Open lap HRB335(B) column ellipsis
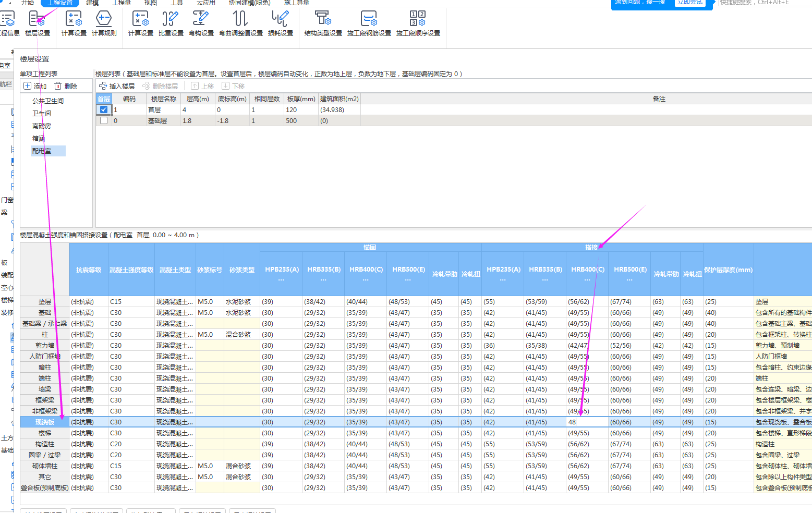The width and height of the screenshot is (812, 513). (x=546, y=280)
